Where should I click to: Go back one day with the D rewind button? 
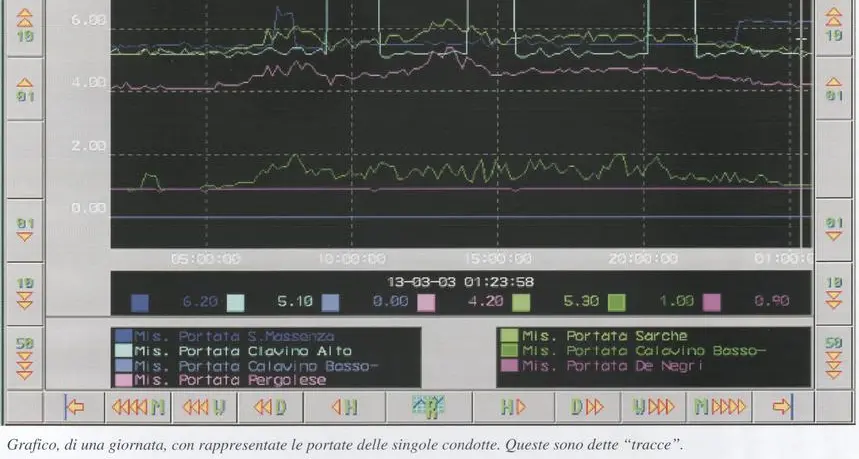[271, 406]
